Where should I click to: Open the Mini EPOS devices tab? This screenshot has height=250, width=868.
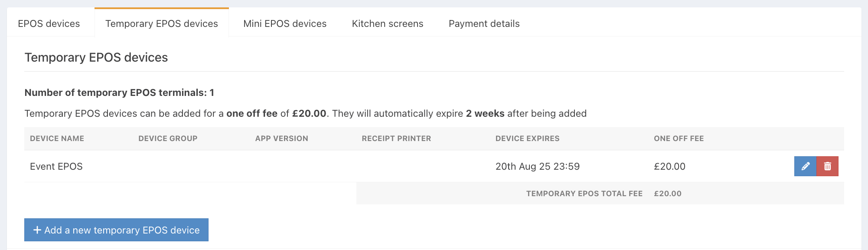[285, 23]
